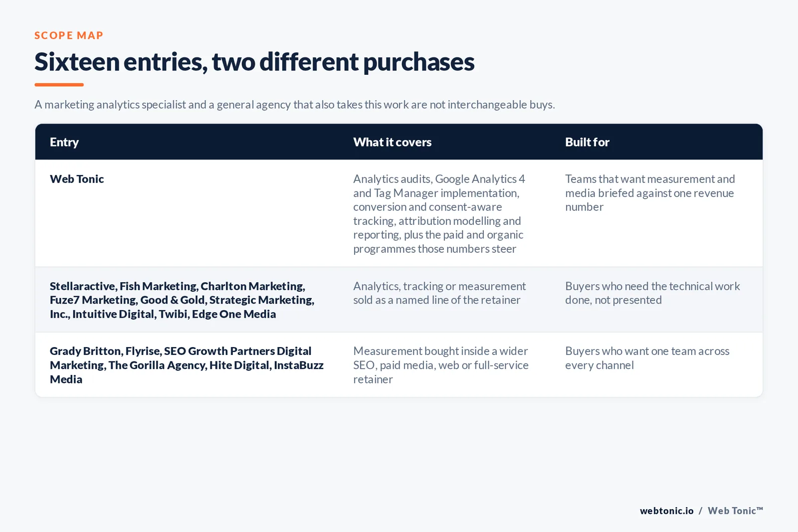Click 'Measurement bought inside a wider SEO' cell

pyautogui.click(x=441, y=365)
